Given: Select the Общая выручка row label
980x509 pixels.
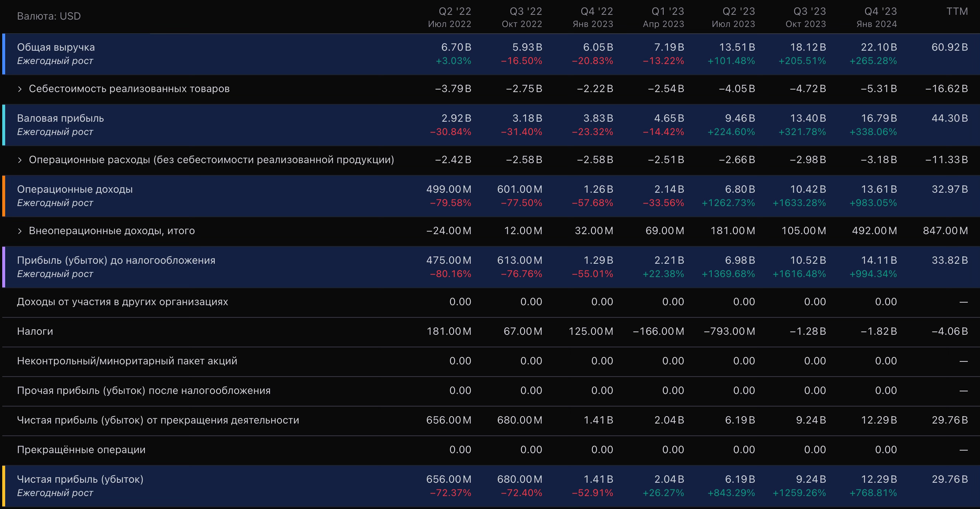Looking at the screenshot, I should 56,47.
